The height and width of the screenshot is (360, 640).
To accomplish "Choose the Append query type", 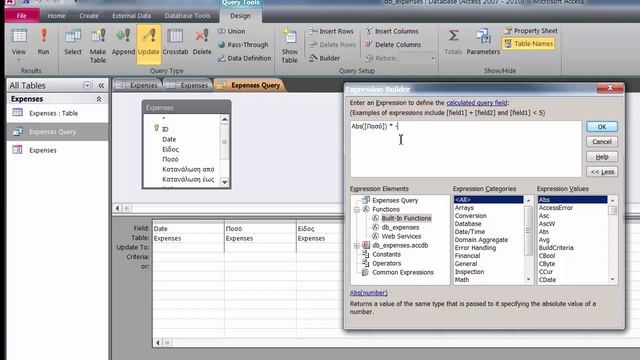I will tap(123, 42).
